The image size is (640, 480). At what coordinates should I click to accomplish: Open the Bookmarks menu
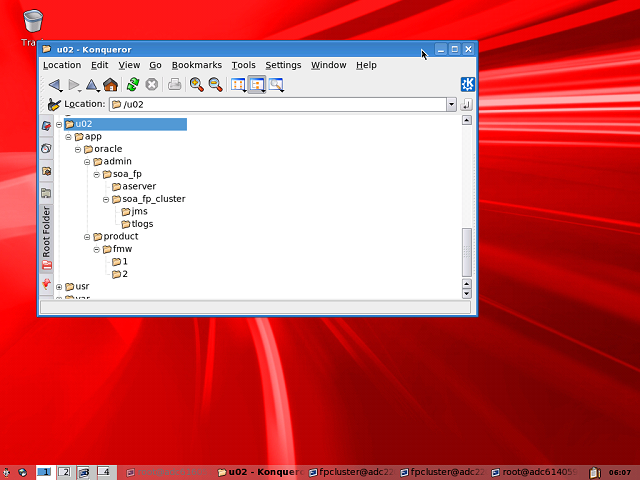pyautogui.click(x=197, y=65)
